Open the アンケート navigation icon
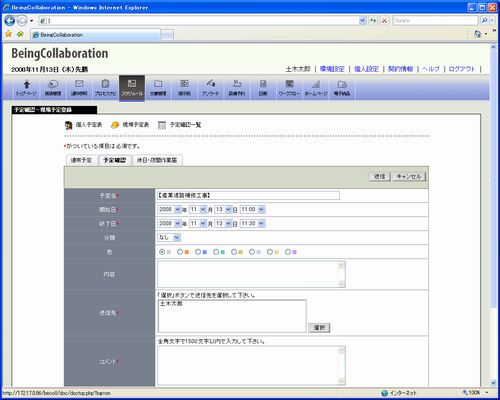The height and width of the screenshot is (400, 500). pos(211,88)
